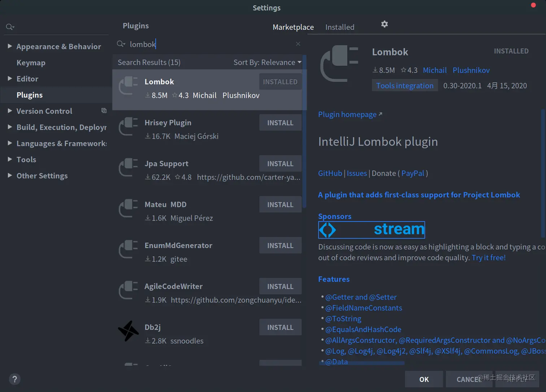Image resolution: width=546 pixels, height=392 pixels.
Task: Click the Version Control project-level icon
Action: click(104, 111)
